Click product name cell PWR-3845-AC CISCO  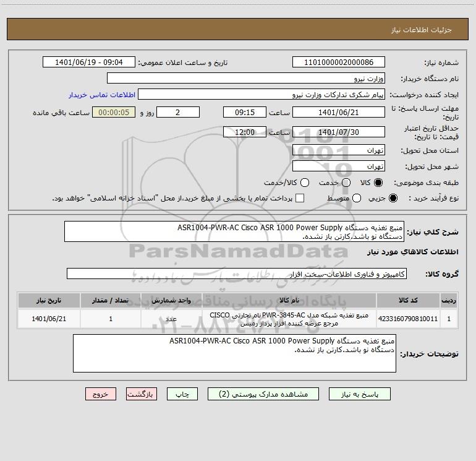click(x=289, y=319)
